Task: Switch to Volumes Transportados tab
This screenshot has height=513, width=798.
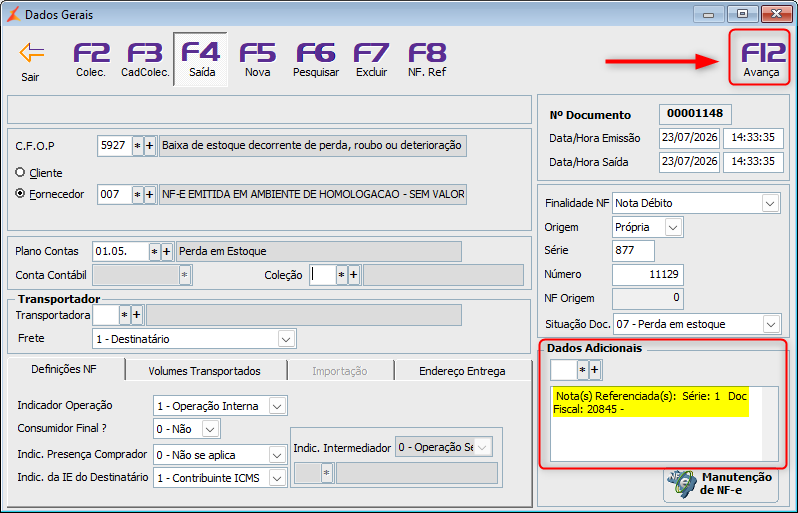Action: [205, 371]
